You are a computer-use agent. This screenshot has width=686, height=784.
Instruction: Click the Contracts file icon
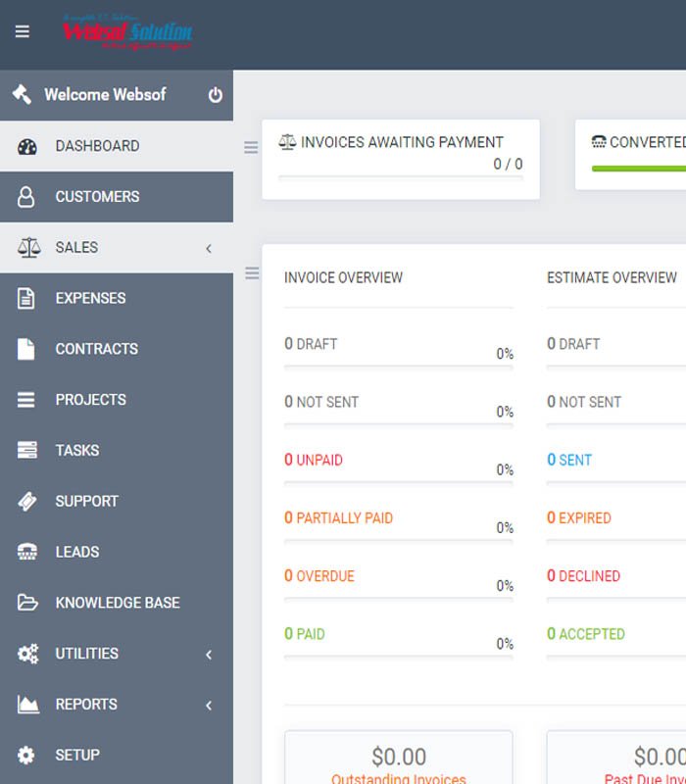pyautogui.click(x=26, y=349)
